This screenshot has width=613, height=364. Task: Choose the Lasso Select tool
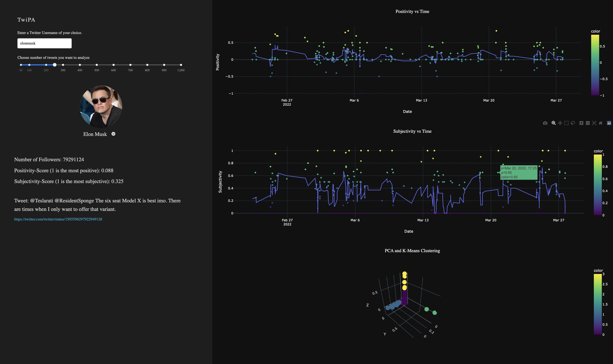[x=573, y=123]
